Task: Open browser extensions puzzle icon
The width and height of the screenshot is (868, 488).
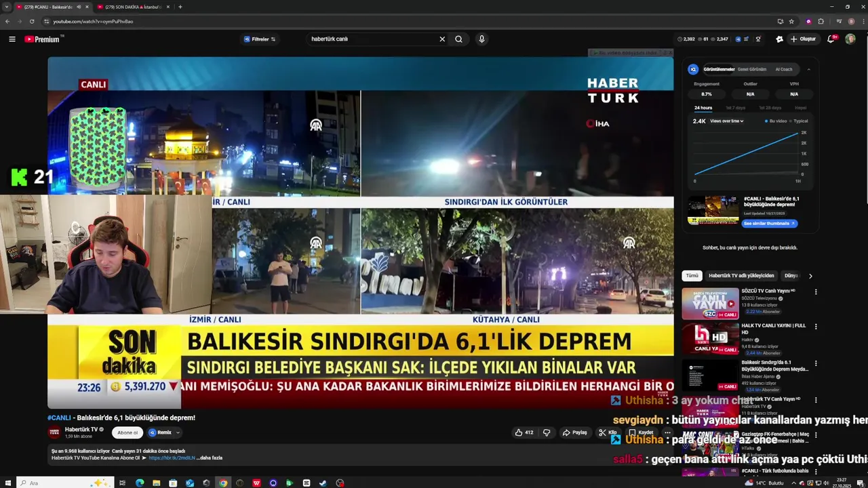Action: pyautogui.click(x=821, y=21)
